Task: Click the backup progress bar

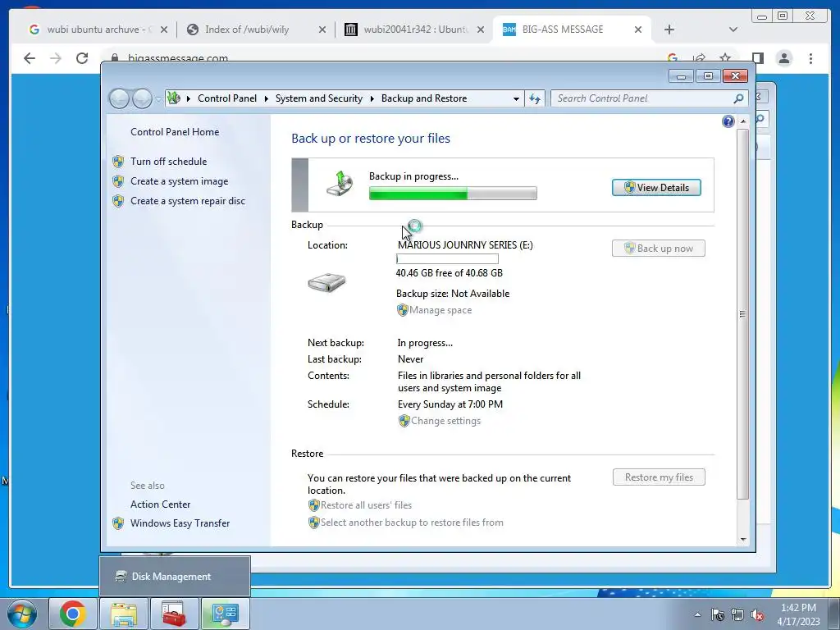Action: point(453,193)
